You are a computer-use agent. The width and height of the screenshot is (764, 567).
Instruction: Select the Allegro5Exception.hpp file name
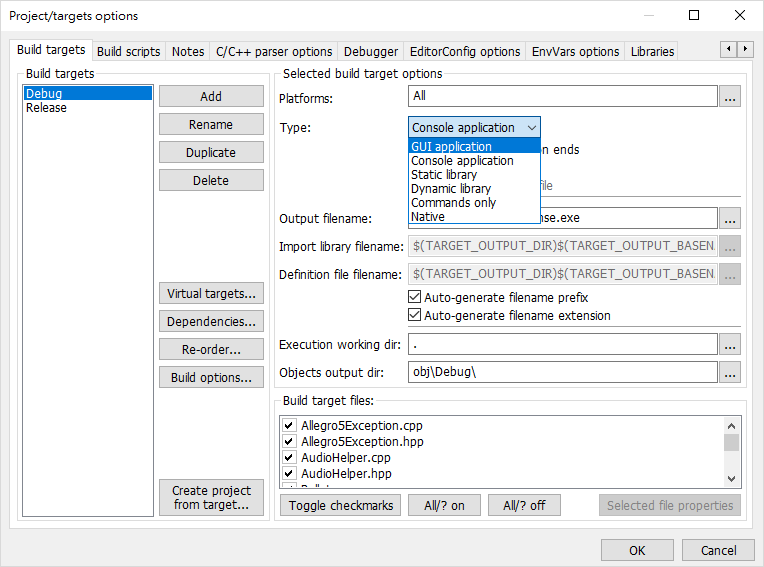(x=362, y=442)
